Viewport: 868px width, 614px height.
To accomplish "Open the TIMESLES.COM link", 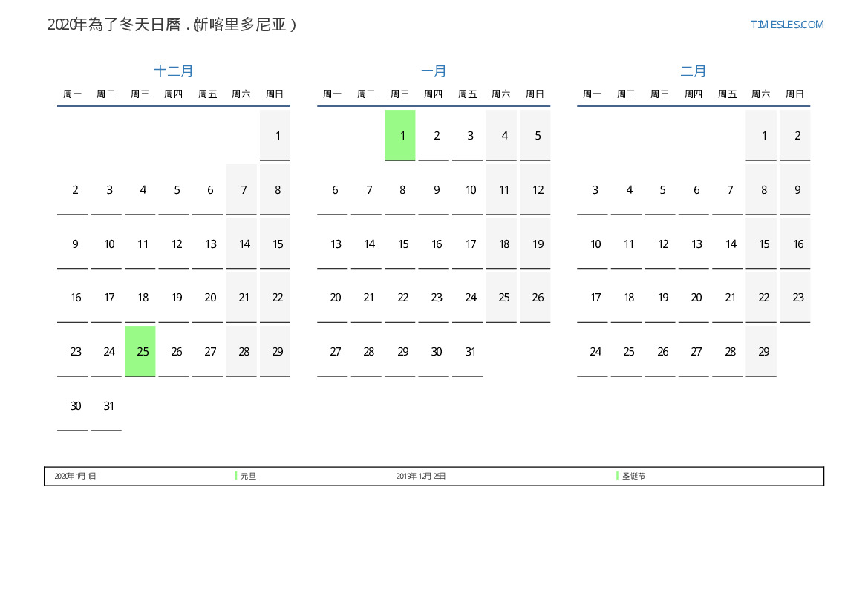I will [786, 25].
